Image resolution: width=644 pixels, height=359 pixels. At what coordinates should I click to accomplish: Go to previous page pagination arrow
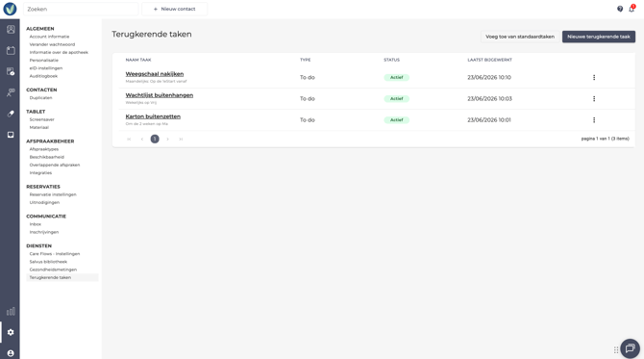tap(142, 139)
